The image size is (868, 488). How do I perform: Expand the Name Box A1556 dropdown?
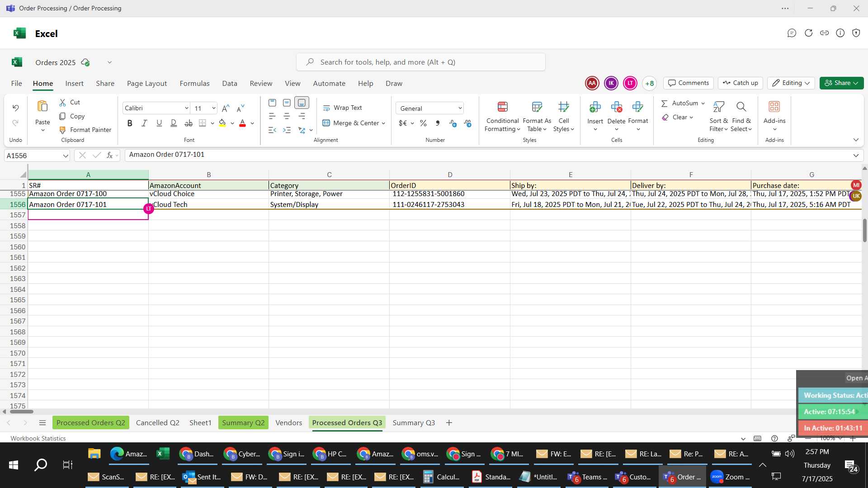(x=66, y=155)
